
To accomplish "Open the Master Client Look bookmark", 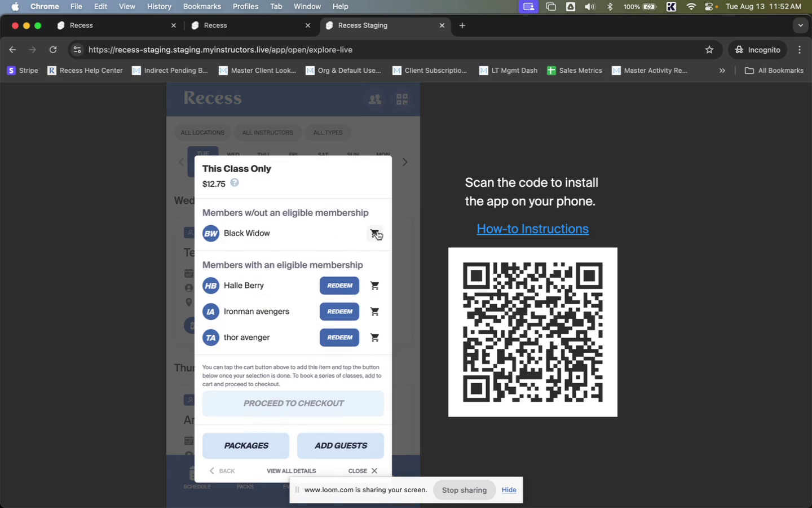I will coord(257,71).
